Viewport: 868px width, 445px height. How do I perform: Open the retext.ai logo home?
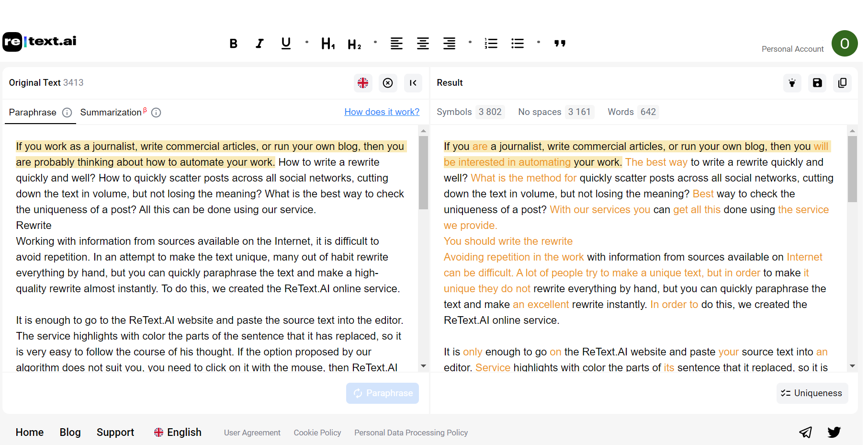pyautogui.click(x=40, y=42)
